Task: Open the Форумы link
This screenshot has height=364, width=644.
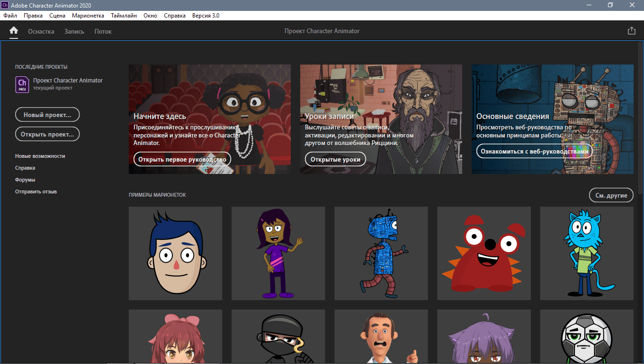Action: click(x=25, y=180)
